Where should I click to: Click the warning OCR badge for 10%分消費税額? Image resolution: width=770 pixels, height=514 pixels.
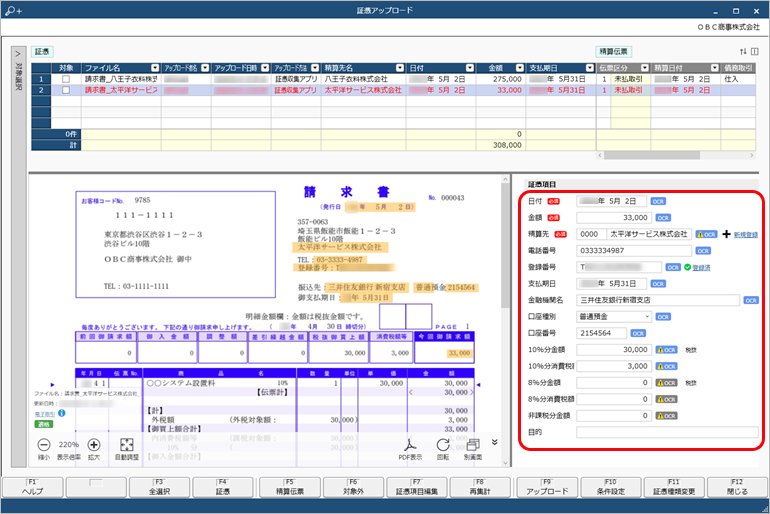point(666,366)
